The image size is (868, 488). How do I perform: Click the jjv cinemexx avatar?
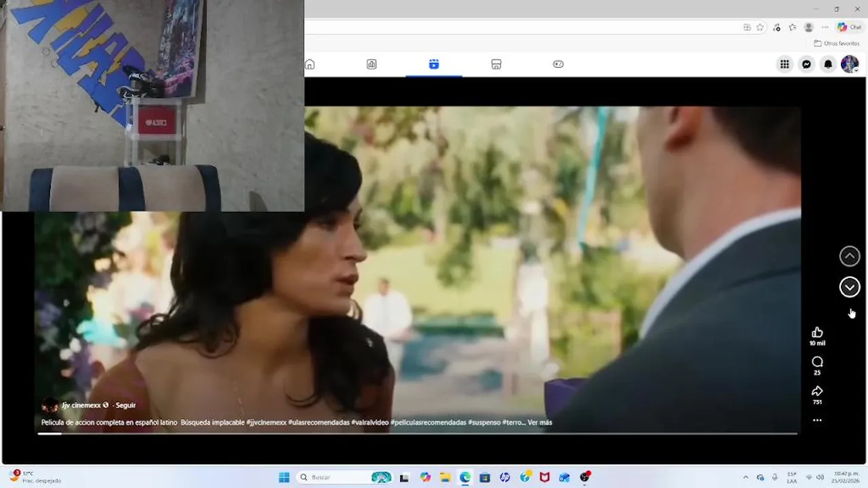[50, 405]
